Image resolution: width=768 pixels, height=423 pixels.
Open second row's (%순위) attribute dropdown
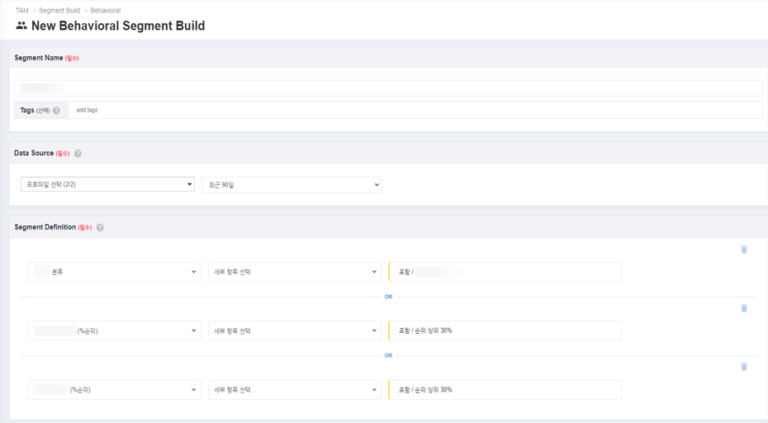pos(114,330)
